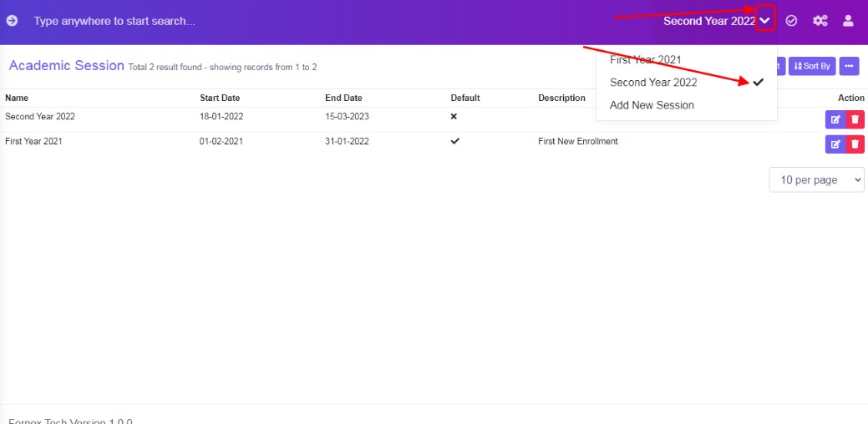Open the 10 per page dropdown
The image size is (868, 424).
(816, 180)
